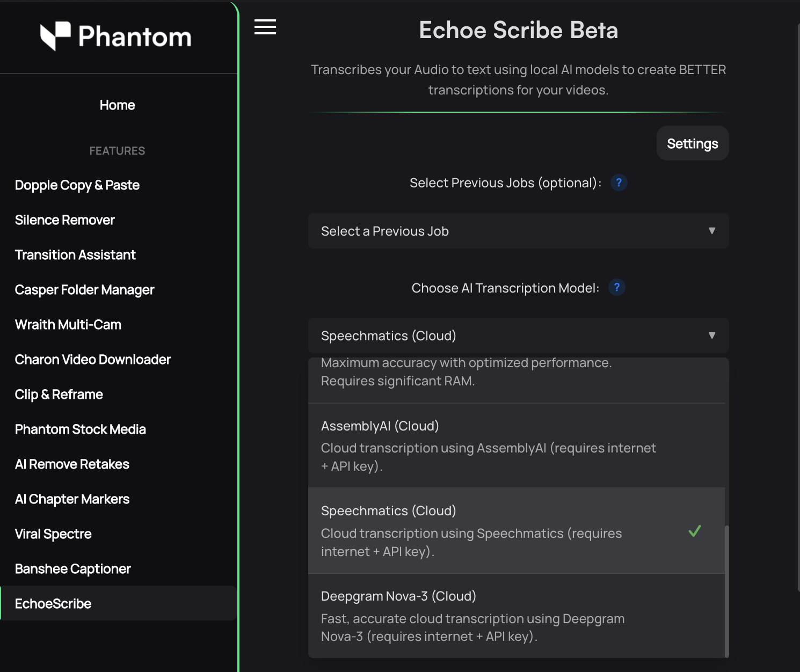Open Silence Remover feature
This screenshot has width=800, height=672.
coord(65,220)
